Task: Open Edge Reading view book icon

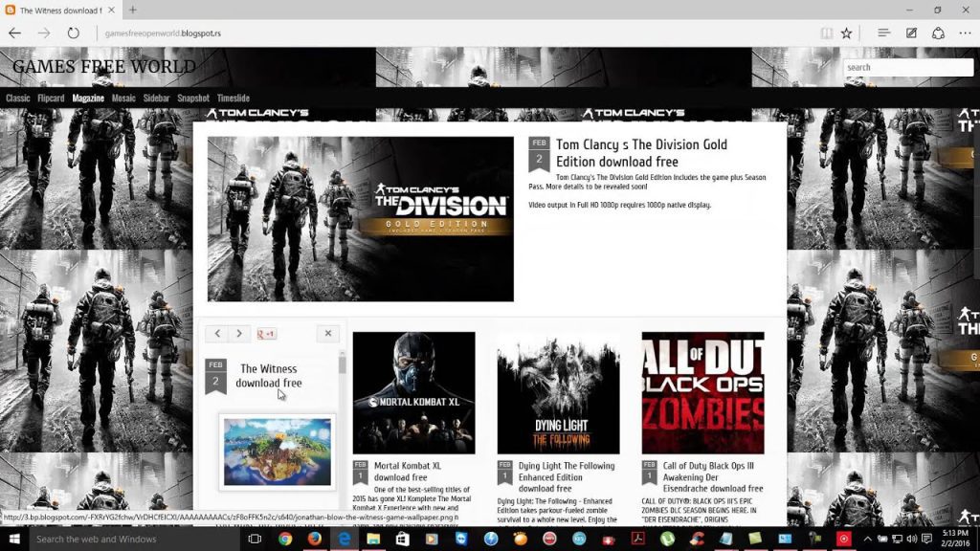Action: tap(826, 33)
